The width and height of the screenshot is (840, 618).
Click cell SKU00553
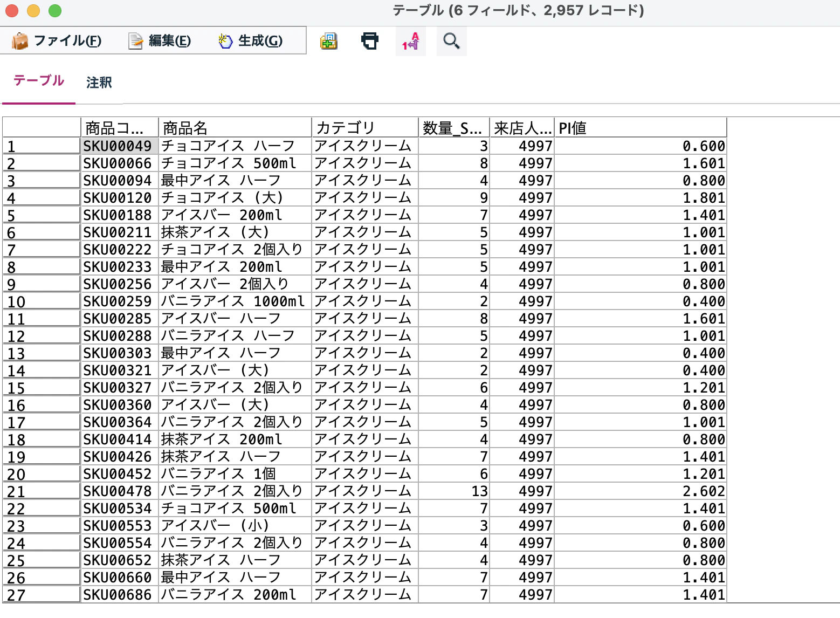(120, 526)
